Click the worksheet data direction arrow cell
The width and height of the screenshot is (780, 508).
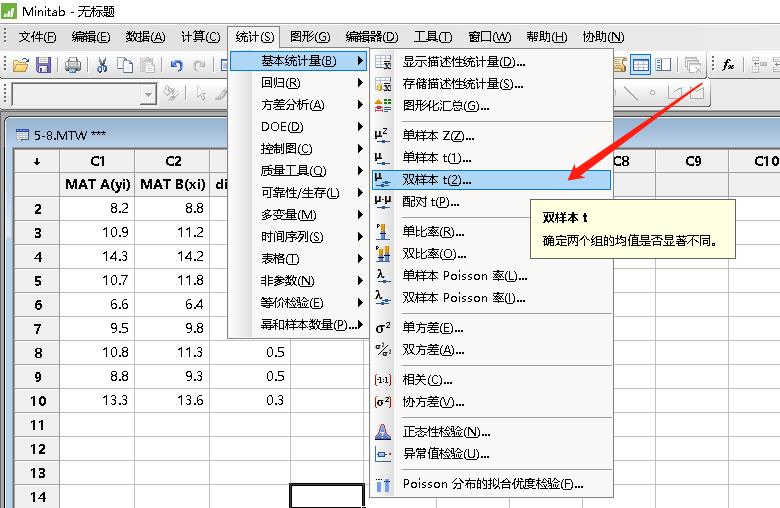click(37, 161)
